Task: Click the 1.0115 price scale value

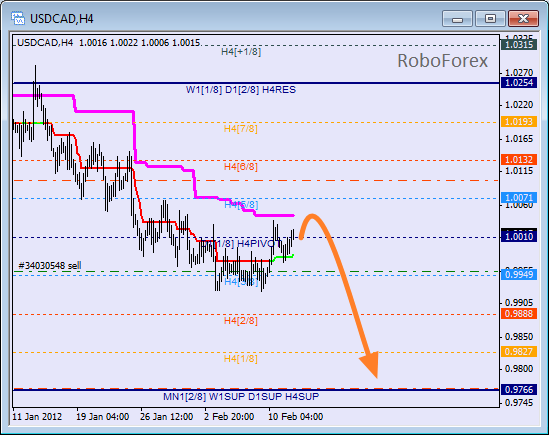Action: tap(519, 171)
